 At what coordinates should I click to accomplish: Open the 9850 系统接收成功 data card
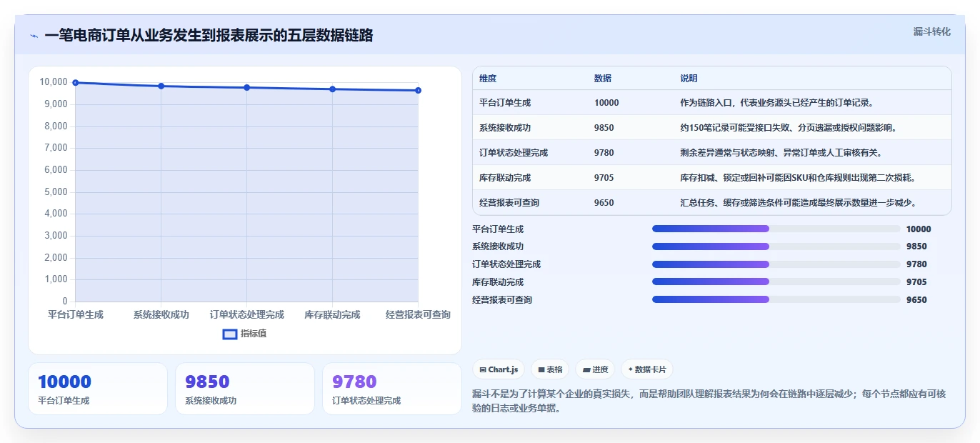click(245, 389)
